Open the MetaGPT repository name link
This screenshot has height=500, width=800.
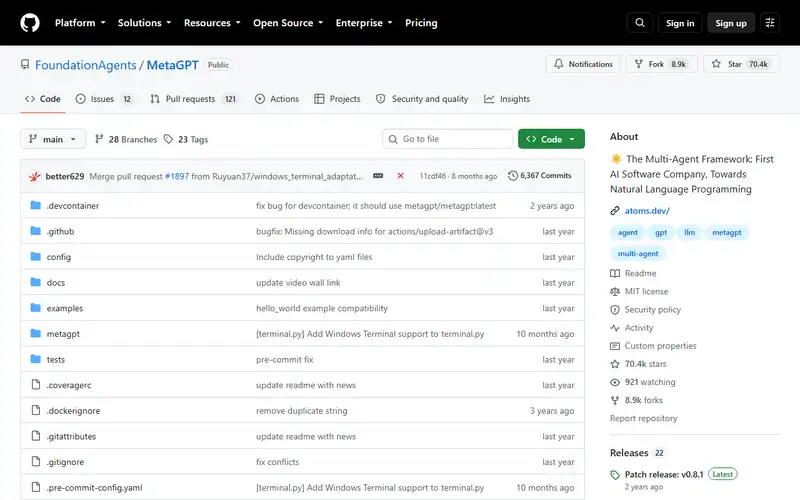pyautogui.click(x=172, y=65)
